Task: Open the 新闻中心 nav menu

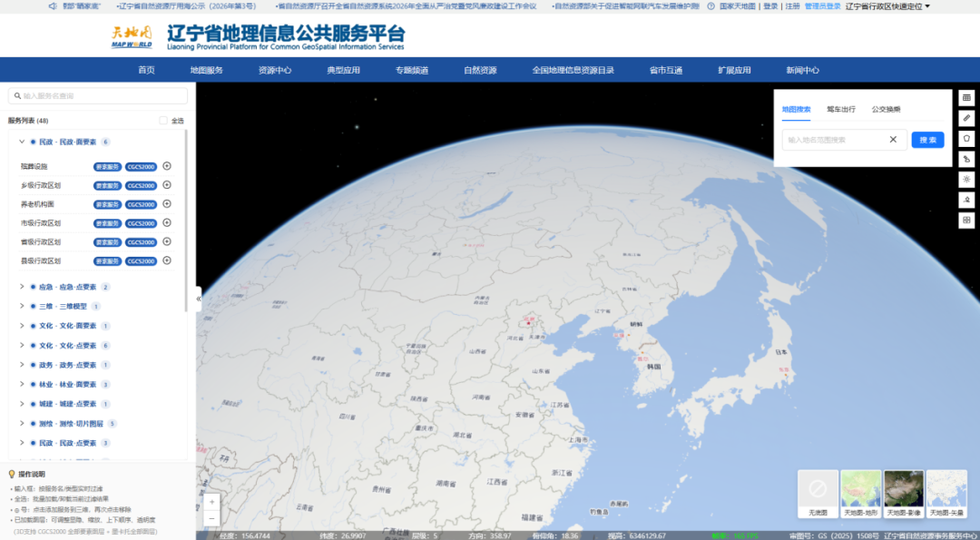Action: click(802, 70)
